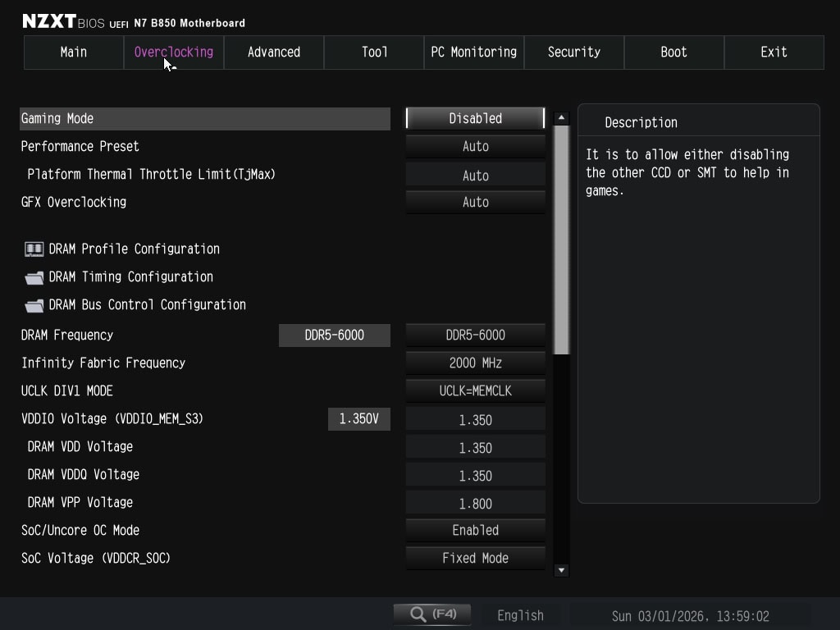840x630 pixels.
Task: Edit DRAM VPP Voltage 1.800 field
Action: point(475,503)
